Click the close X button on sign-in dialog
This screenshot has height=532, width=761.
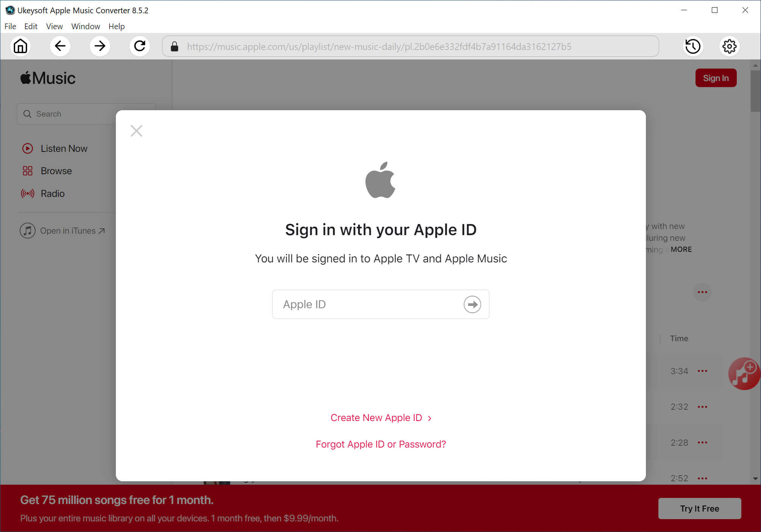point(136,131)
